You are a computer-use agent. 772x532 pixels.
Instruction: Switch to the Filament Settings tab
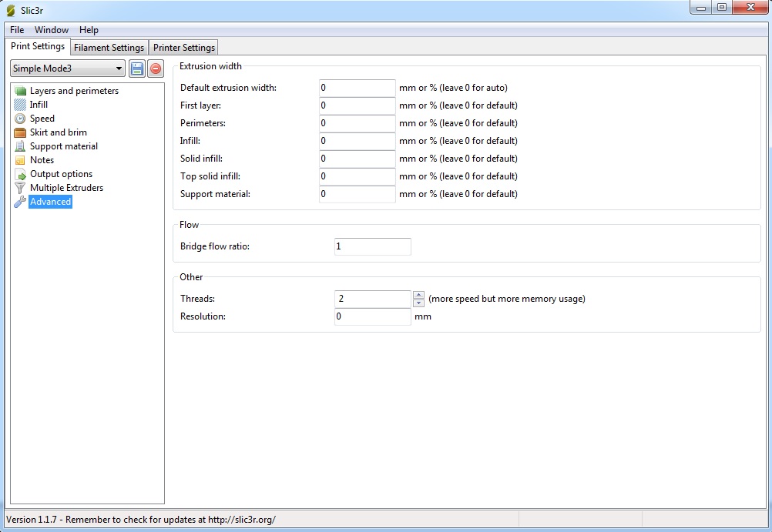pyautogui.click(x=109, y=48)
